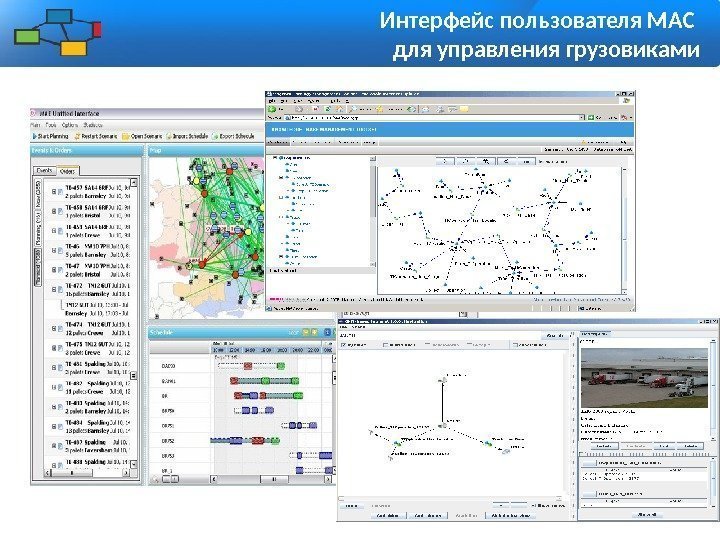
Task: Open the browser address bar dropdown arrow
Action: [x=582, y=118]
